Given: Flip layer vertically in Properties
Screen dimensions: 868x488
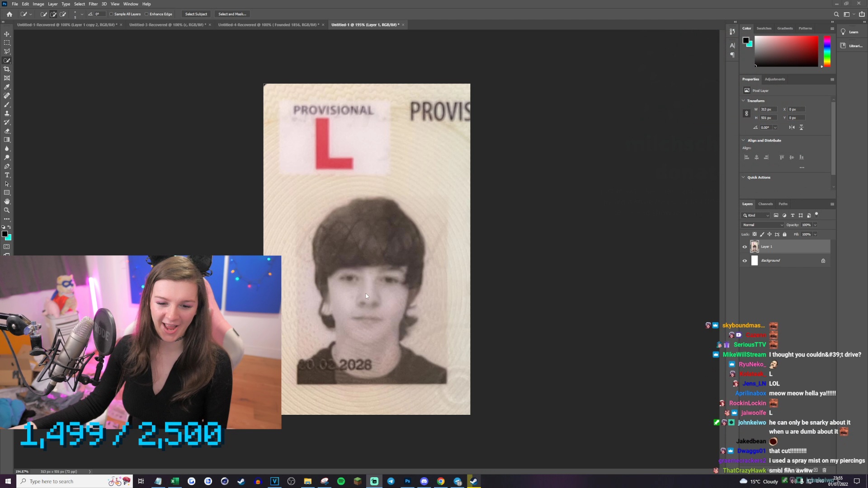Looking at the screenshot, I should pyautogui.click(x=801, y=127).
